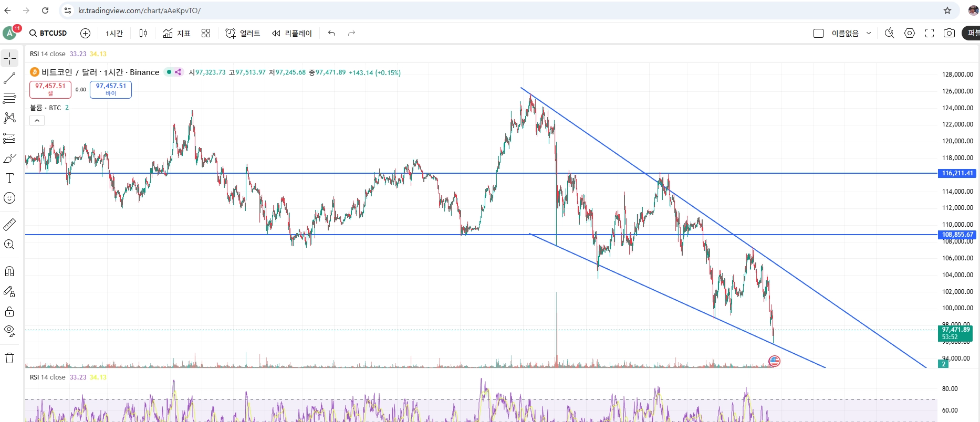
Task: Open the TradingView user avatar menu
Action: pyautogui.click(x=9, y=33)
